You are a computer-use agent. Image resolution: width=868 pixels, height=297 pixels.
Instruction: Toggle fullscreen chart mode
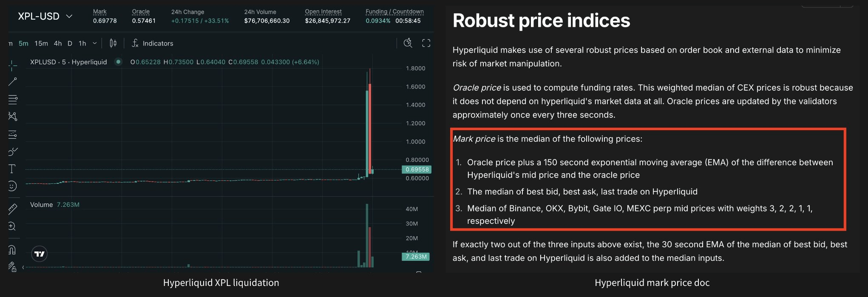[426, 43]
